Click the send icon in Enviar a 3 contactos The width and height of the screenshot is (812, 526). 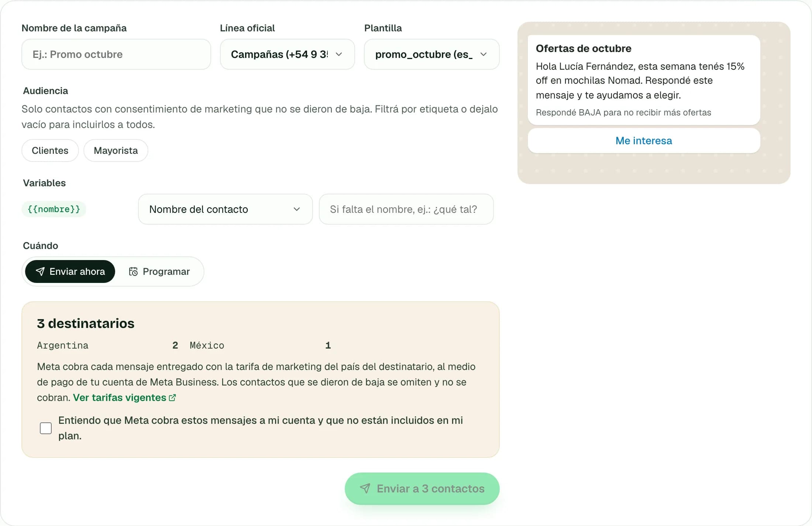[365, 488]
